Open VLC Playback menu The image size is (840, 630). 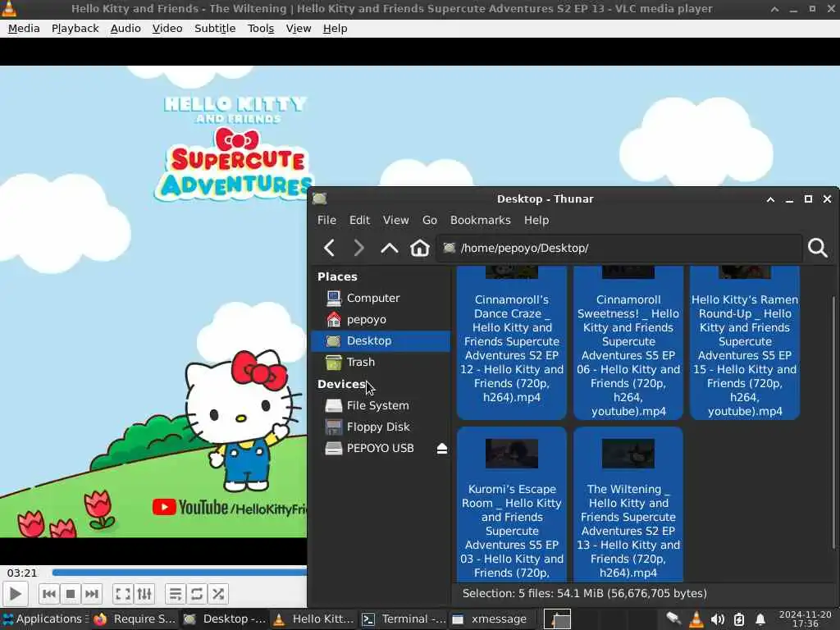[75, 29]
